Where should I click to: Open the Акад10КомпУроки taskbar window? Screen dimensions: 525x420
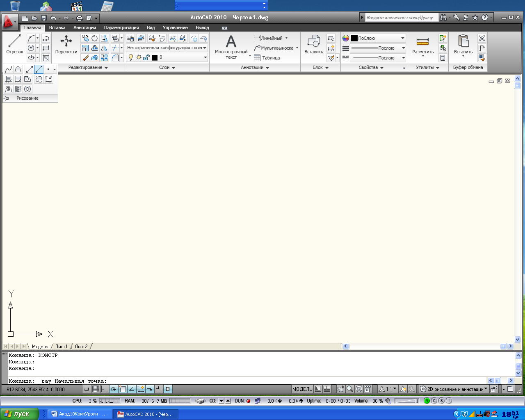click(x=79, y=414)
